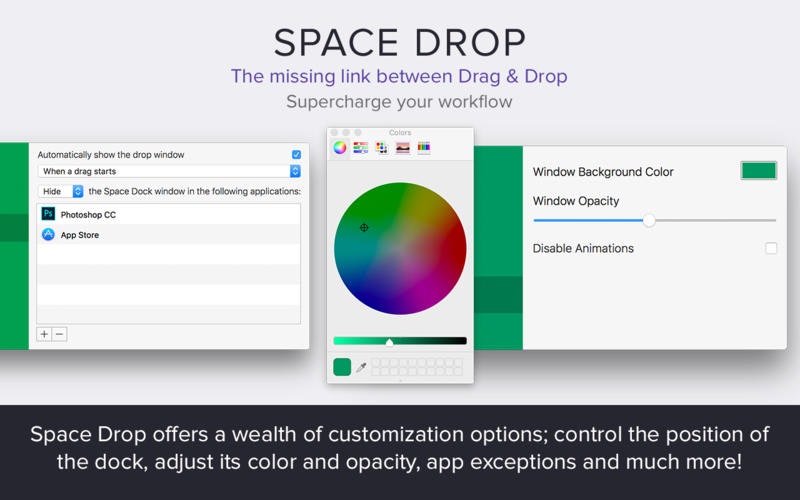
Task: Click the Window Opacity label
Action: [x=576, y=201]
